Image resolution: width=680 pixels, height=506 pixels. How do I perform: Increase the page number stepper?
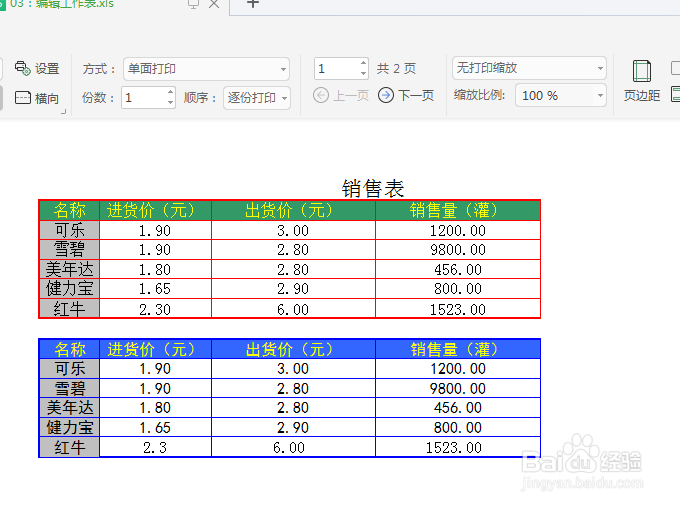(363, 63)
